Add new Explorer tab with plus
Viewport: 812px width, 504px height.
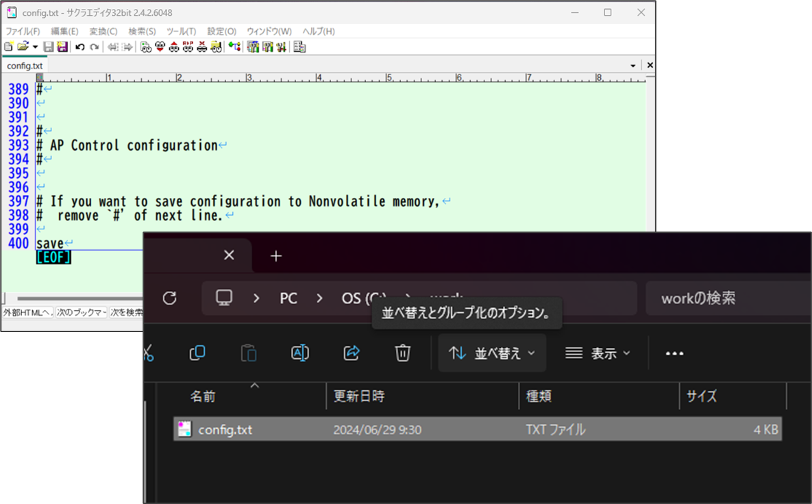tap(276, 255)
